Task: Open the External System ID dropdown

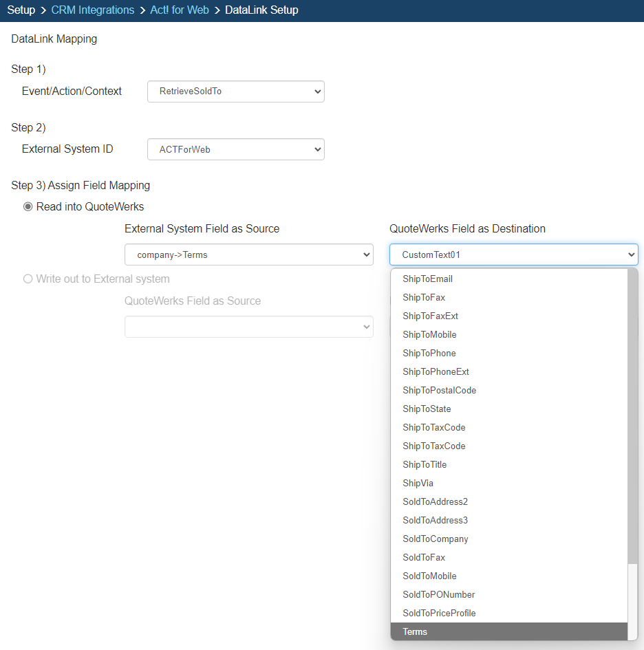Action: pos(235,149)
